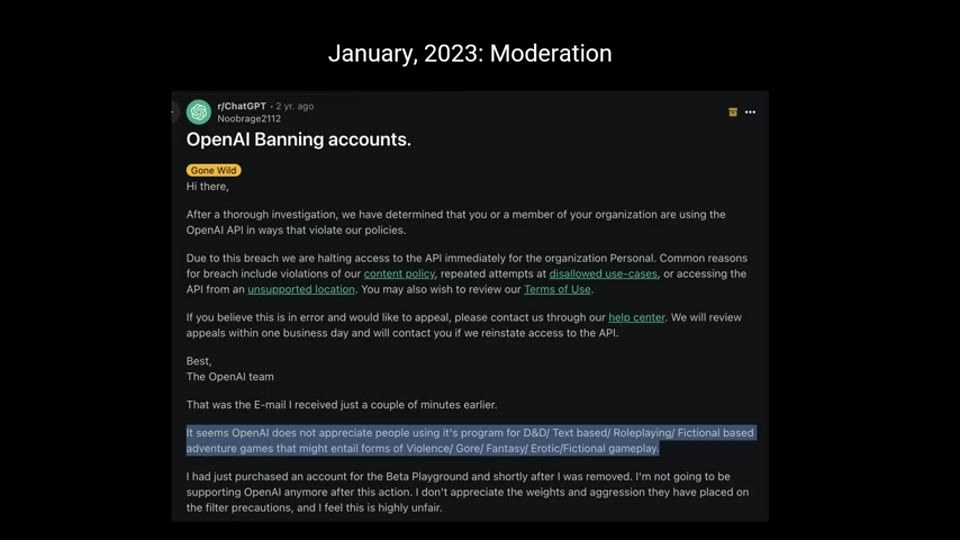Click the sentence about the received E-mail

tap(342, 405)
